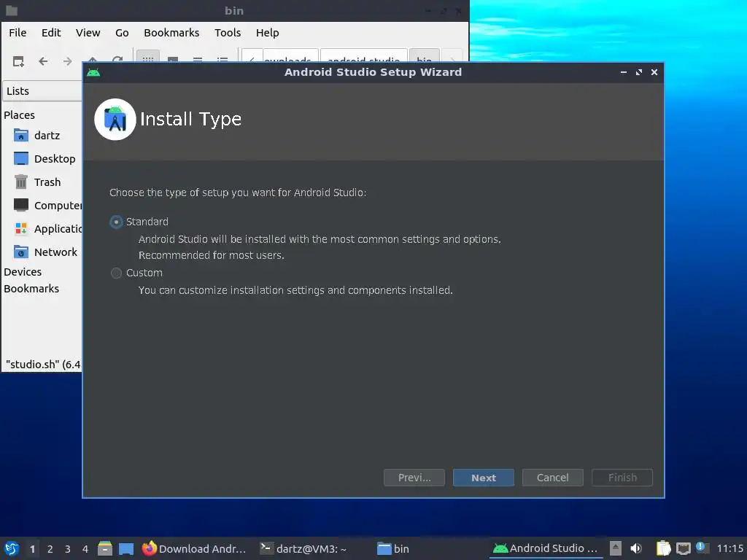747x560 pixels.
Task: Click the Android Studio taskbar item
Action: (x=545, y=548)
